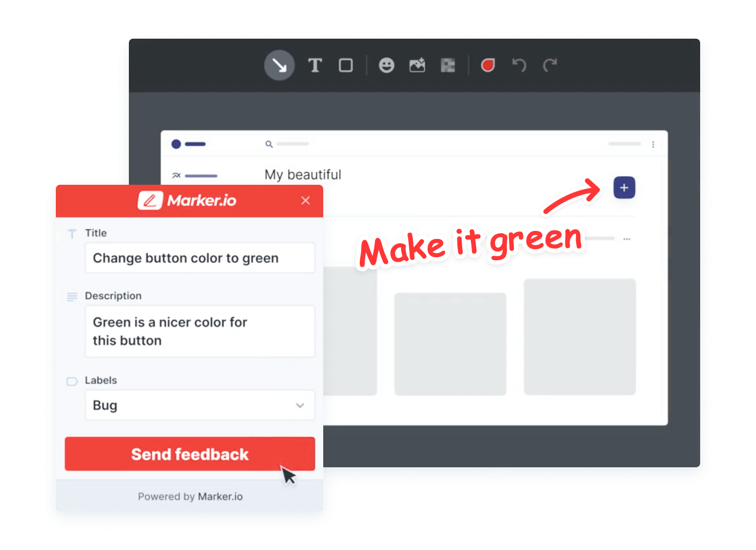Click the blue plus button in screenshot
Image resolution: width=756 pixels, height=550 pixels.
click(x=624, y=187)
